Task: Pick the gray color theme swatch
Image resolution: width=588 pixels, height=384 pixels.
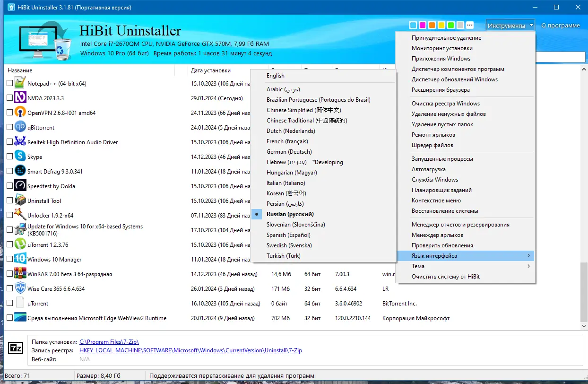Action: click(460, 25)
